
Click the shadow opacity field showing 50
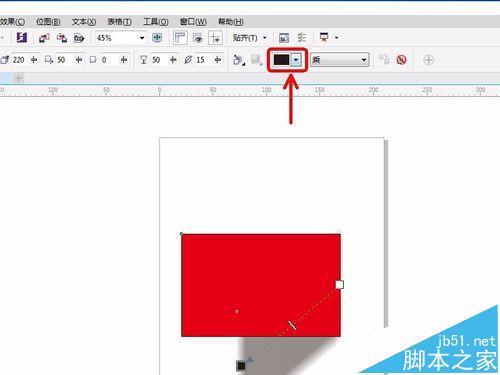[159, 60]
